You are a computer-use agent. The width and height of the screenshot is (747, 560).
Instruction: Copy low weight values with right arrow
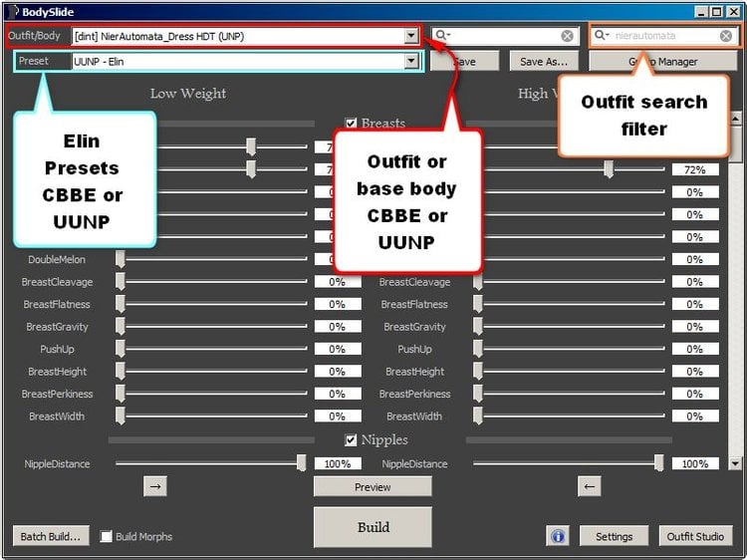coord(155,486)
